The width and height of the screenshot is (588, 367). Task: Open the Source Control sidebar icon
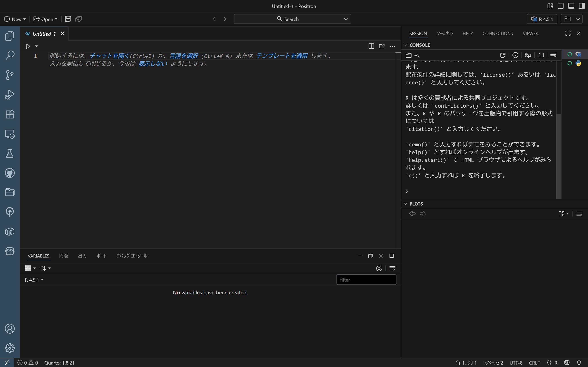click(x=10, y=75)
